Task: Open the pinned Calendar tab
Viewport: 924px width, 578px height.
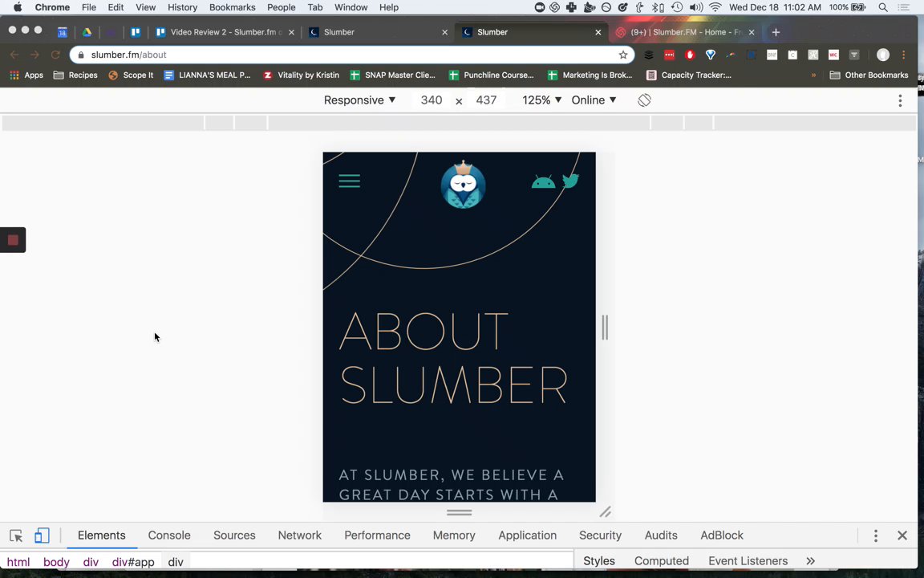Action: pyautogui.click(x=62, y=32)
